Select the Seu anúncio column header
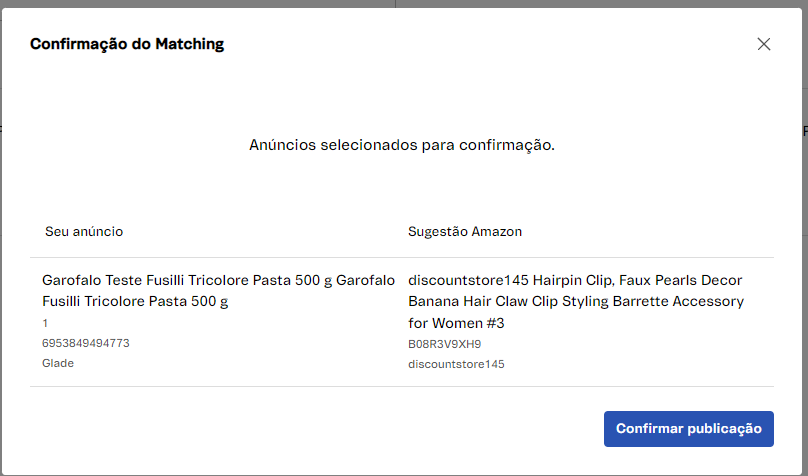Viewport: 808px width, 476px height. tap(84, 231)
